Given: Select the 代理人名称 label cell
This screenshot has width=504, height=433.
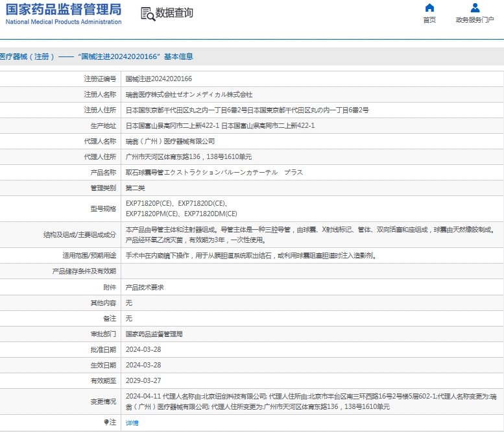Looking at the screenshot, I should pos(100,142).
